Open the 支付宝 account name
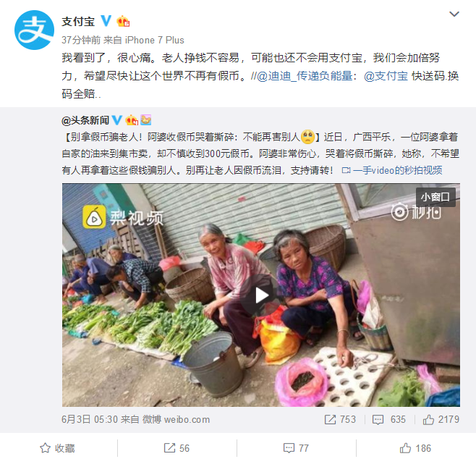The image size is (476, 459). [78, 21]
